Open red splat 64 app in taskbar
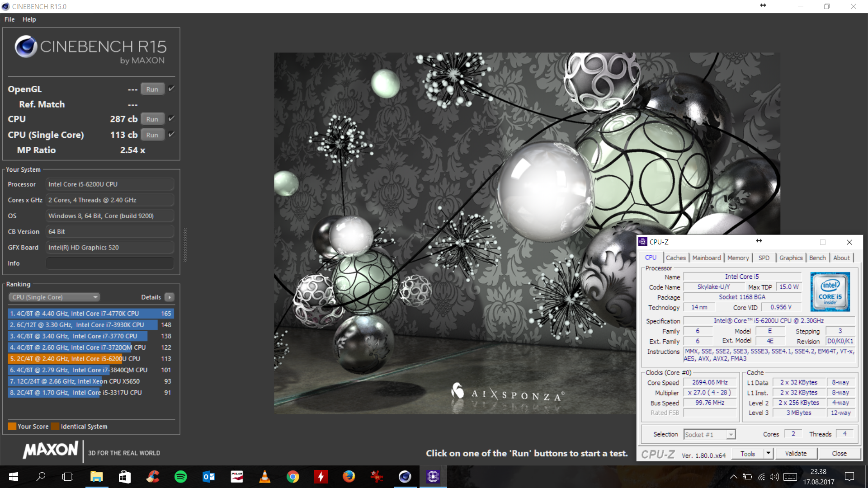This screenshot has width=868, height=488. point(377,476)
